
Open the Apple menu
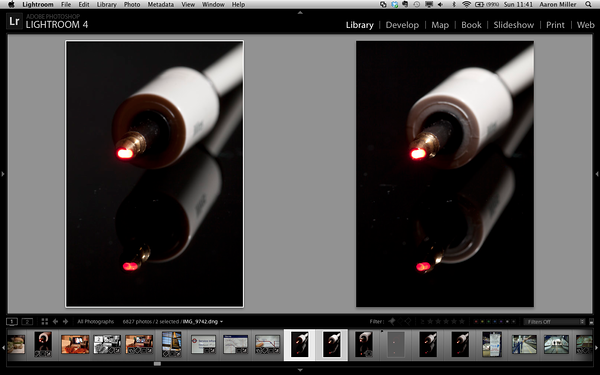[11, 5]
